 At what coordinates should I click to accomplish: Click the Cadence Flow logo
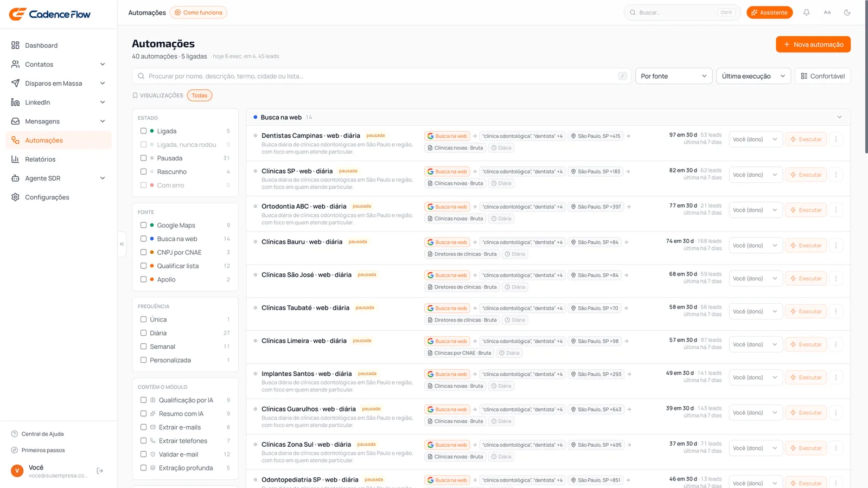coord(50,14)
